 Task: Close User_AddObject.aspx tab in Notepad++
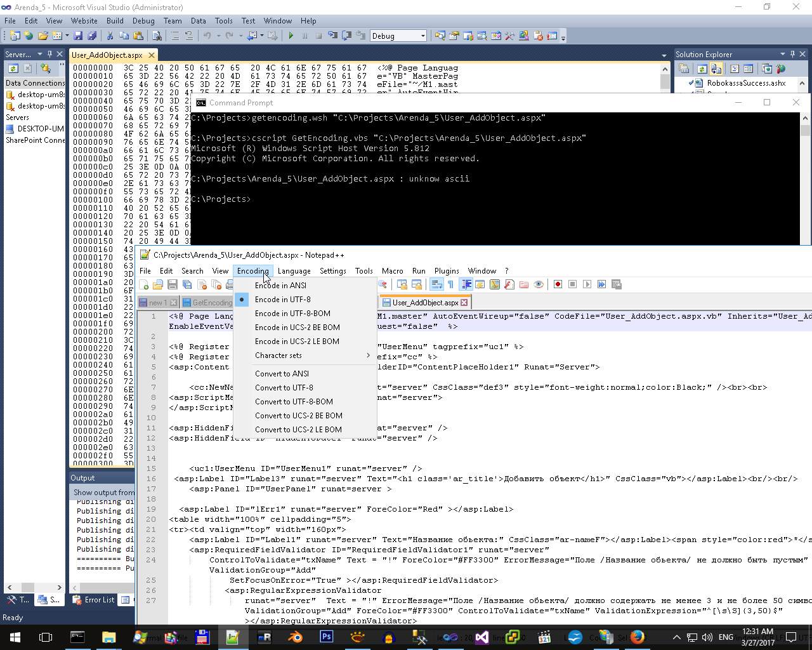coord(464,303)
